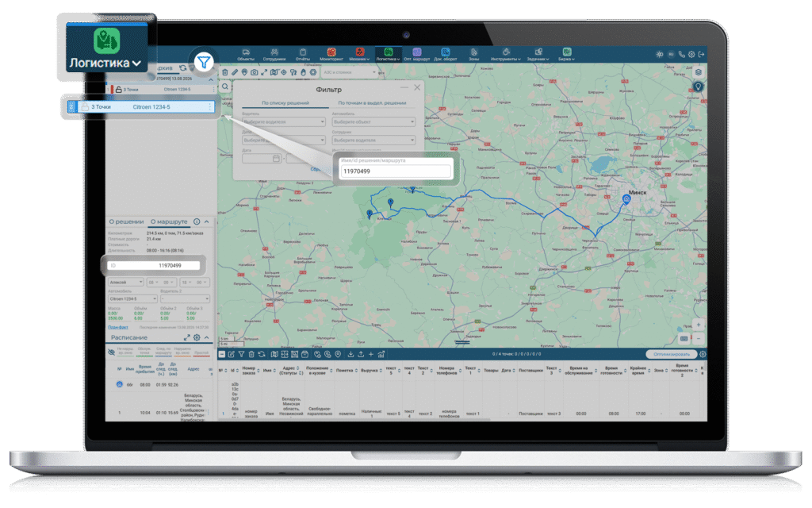Viewport: 812px width, 508px height.
Task: Toggle the lock on the highlighted Citroen 1234-5 route
Action: 85,107
